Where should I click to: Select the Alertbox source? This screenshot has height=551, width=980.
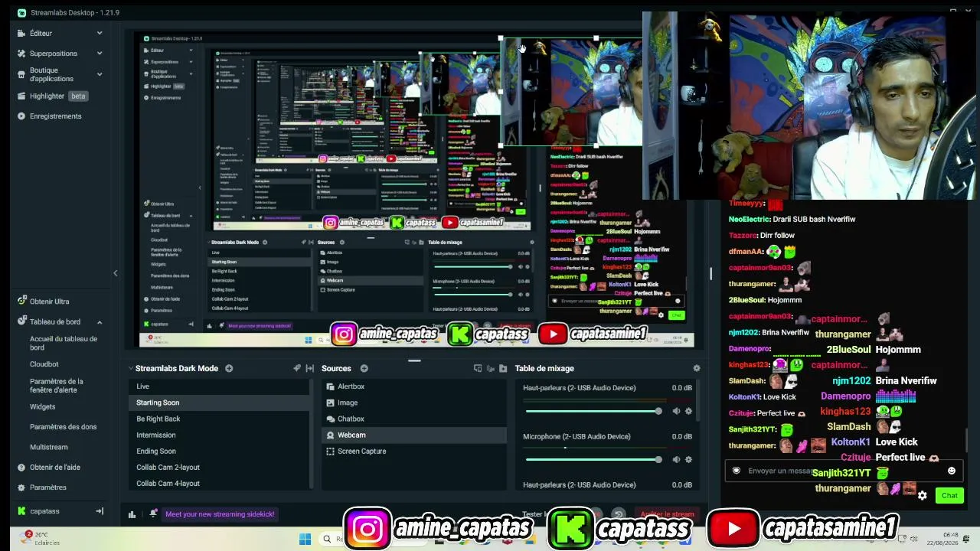coord(414,386)
